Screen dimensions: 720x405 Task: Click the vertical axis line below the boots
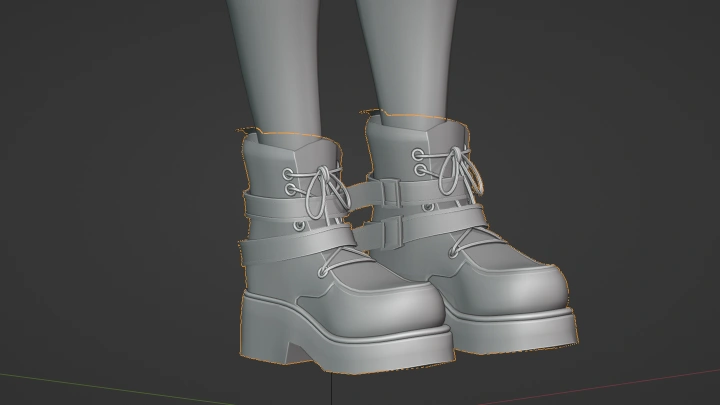(x=332, y=390)
